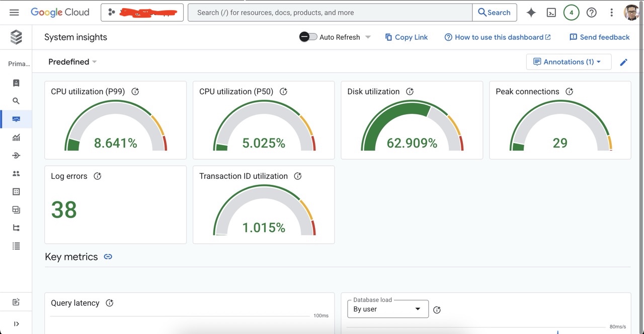Select the search icon in left sidebar

click(x=16, y=101)
